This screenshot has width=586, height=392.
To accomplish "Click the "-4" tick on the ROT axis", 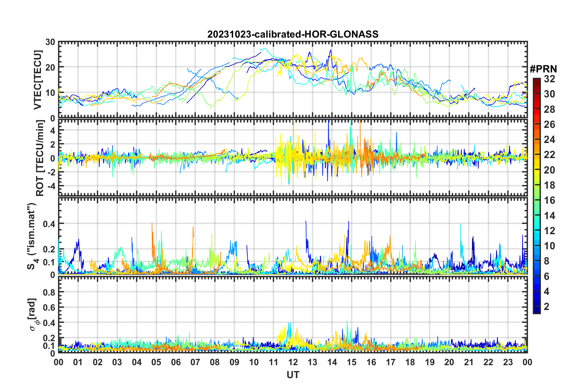I will click(x=51, y=186).
